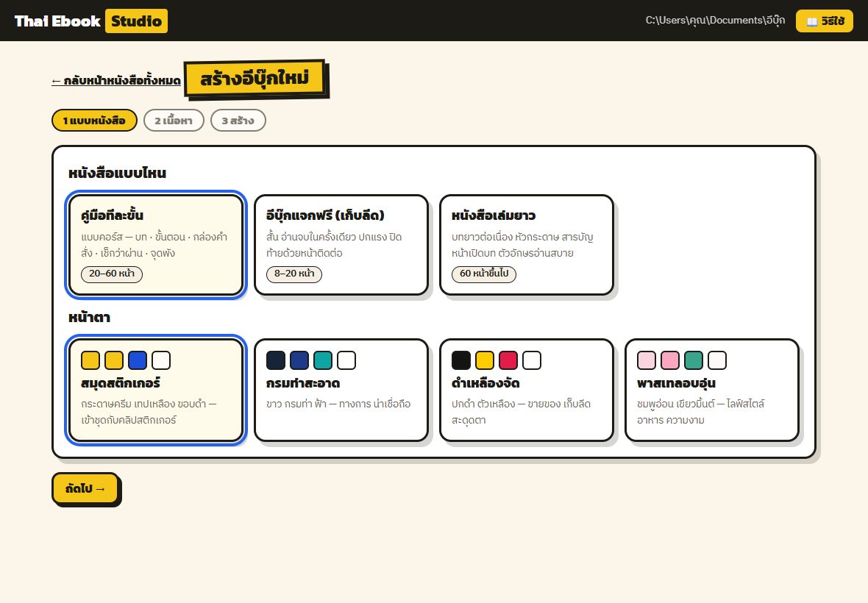Open step 2 เนื้อหา tab

(174, 121)
